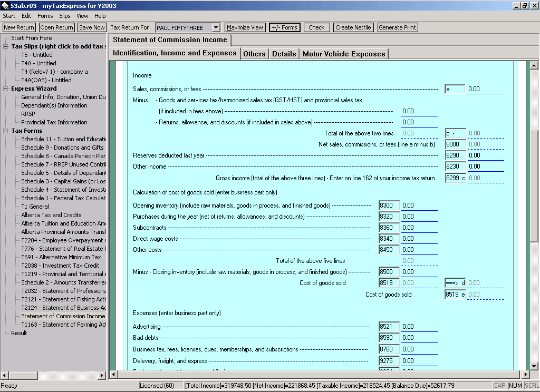Click the vertical scrollbar up arrow
Viewport: 540px width, 392px height.
[x=534, y=65]
